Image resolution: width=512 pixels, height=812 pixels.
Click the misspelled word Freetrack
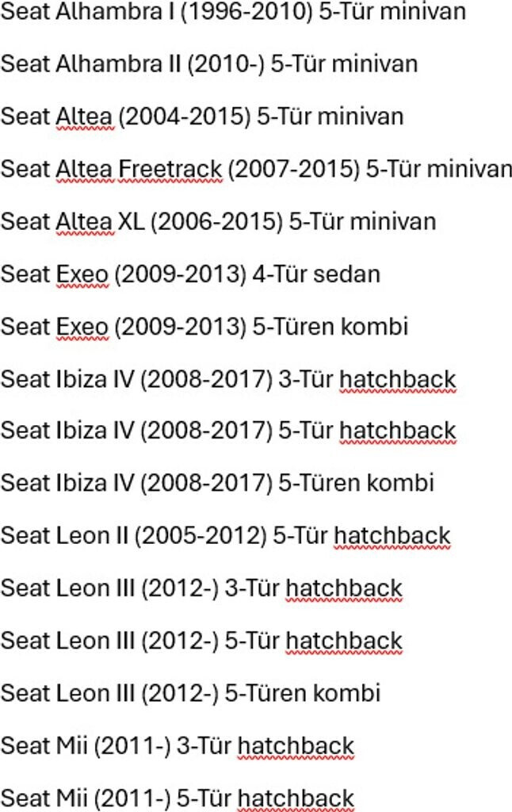tap(170, 169)
